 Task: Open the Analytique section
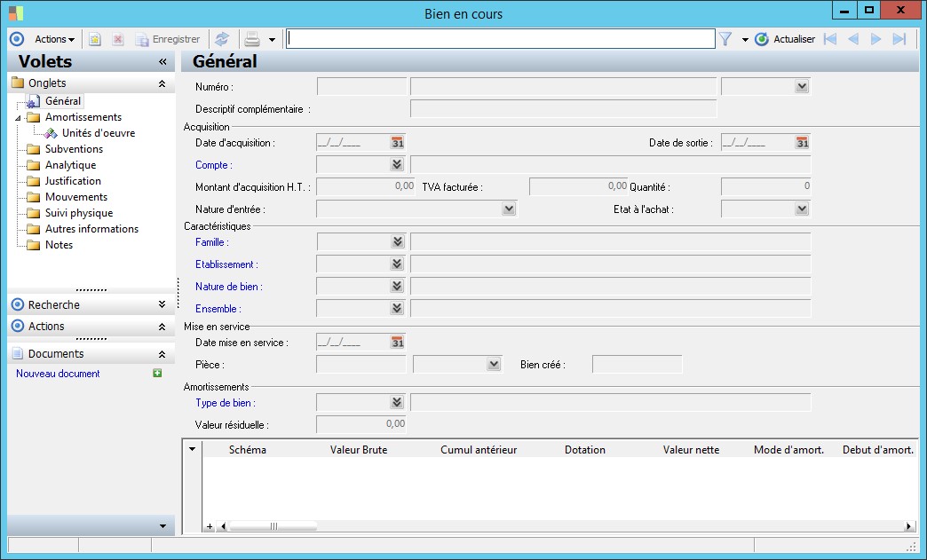(x=70, y=165)
